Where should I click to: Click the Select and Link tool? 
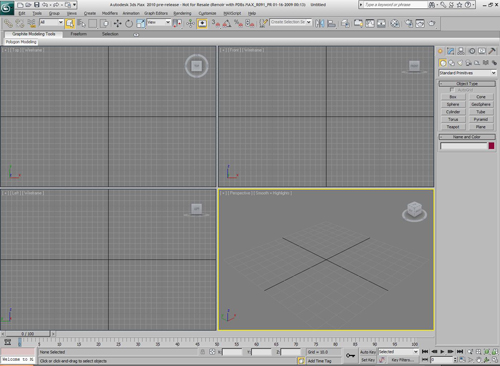tap(8, 23)
